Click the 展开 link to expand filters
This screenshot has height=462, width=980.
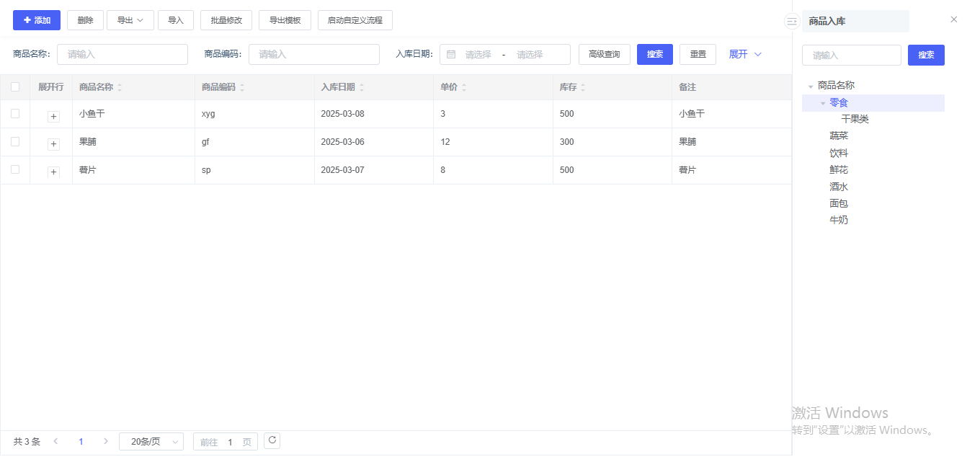coord(745,55)
